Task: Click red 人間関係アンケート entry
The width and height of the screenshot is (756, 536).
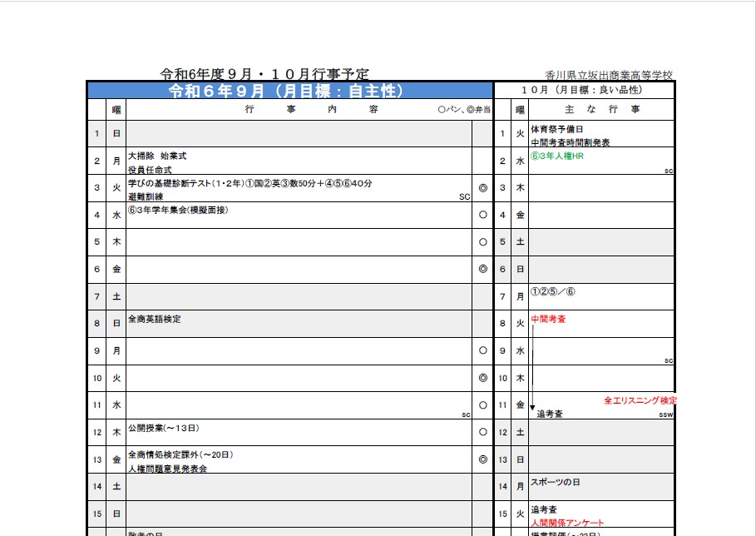Action: tap(567, 523)
